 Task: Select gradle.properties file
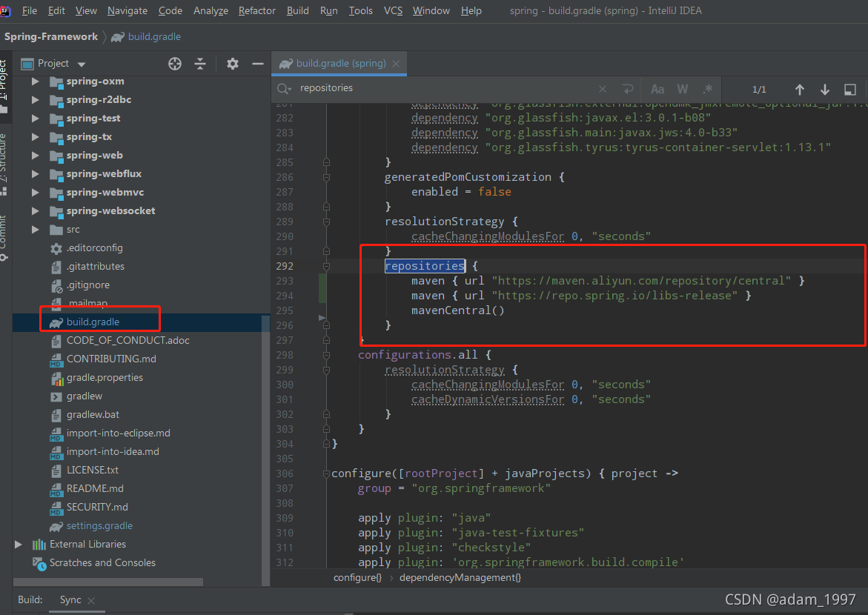[105, 378]
